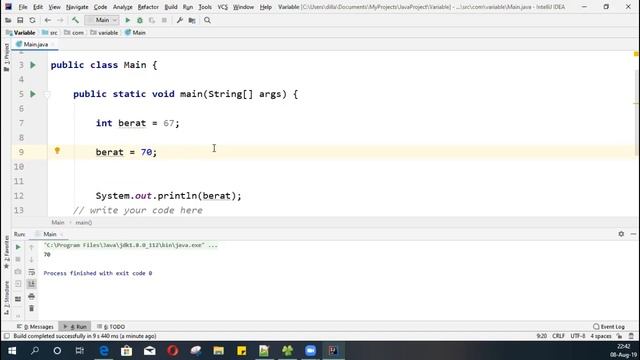
Task: Open the Help menu
Action: coord(266,7)
